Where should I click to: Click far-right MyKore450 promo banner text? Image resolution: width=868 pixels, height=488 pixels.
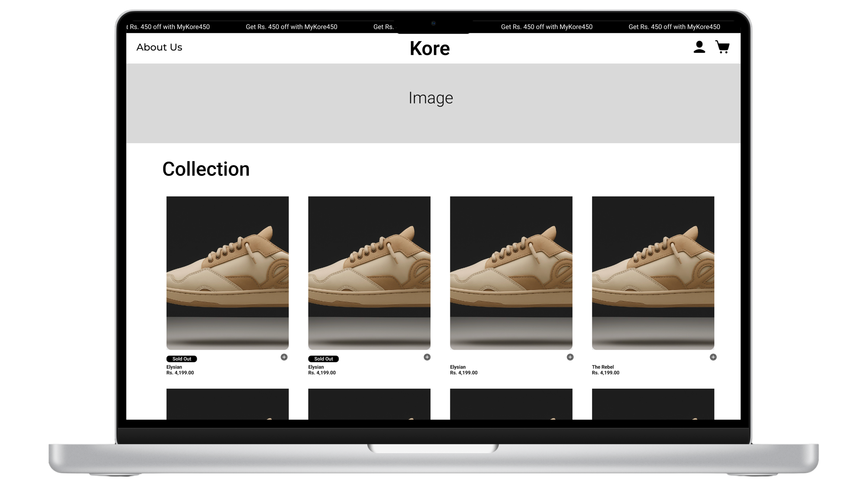click(x=674, y=27)
